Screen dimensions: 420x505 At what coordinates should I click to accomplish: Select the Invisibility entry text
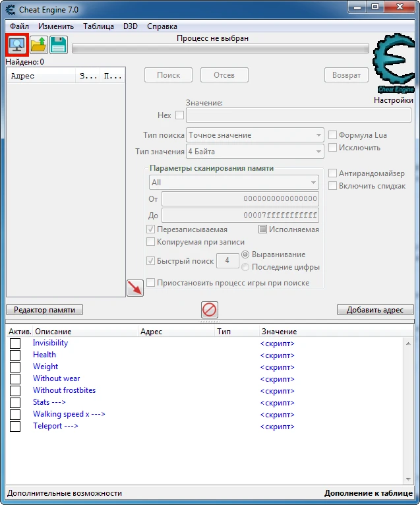(50, 343)
